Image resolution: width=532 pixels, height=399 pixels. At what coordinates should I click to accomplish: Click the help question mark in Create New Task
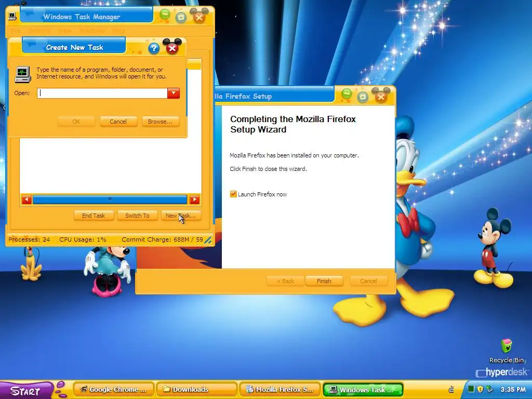(x=154, y=48)
